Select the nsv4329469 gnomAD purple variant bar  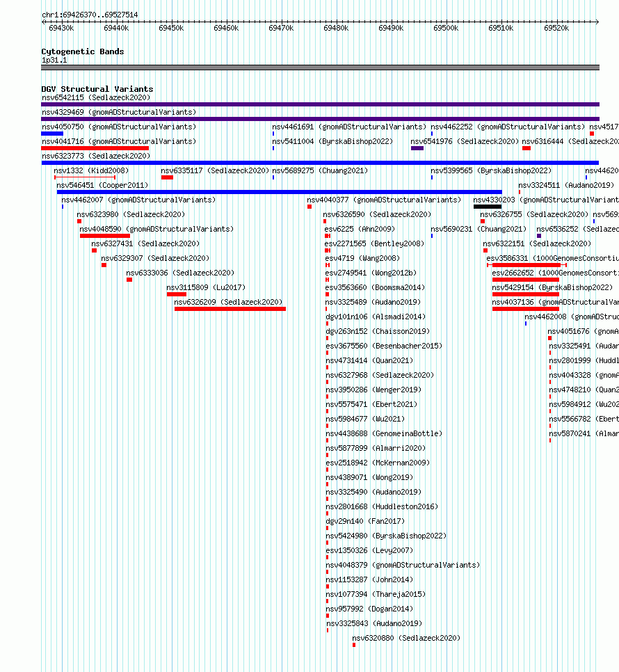pyautogui.click(x=320, y=119)
